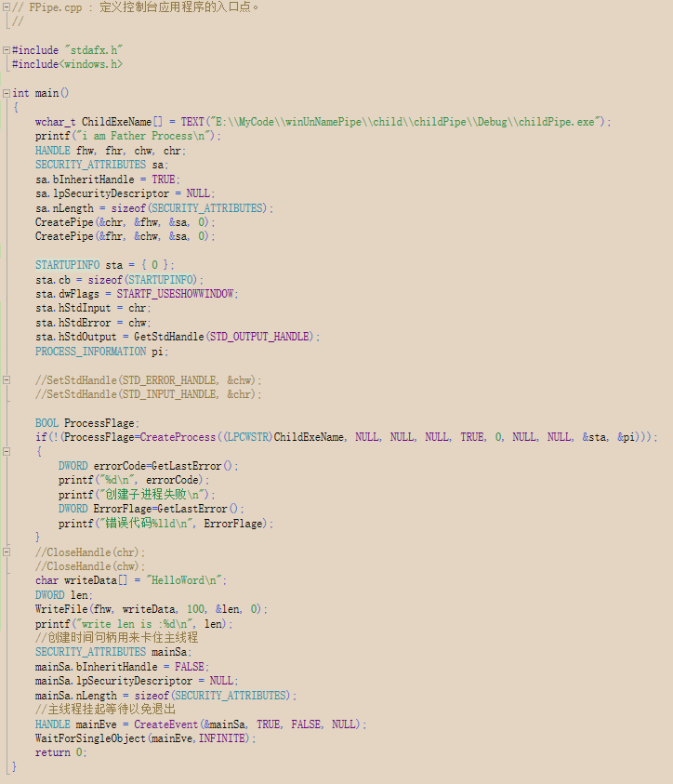Click 'CreatePipe(&fhr, &chw, &sa, 0);' line

(x=125, y=236)
